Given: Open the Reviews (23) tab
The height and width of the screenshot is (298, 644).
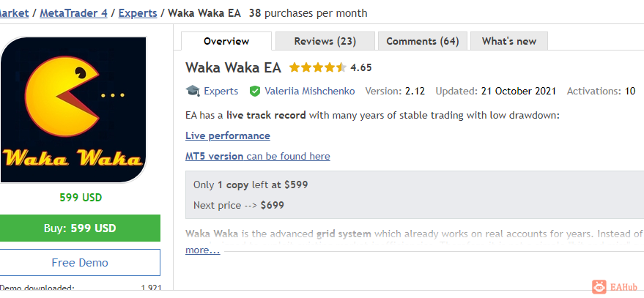Looking at the screenshot, I should pos(325,41).
